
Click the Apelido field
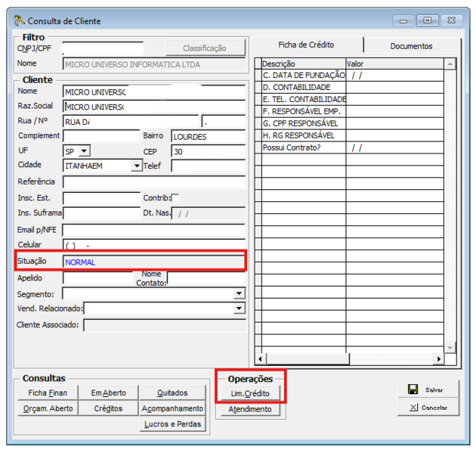pyautogui.click(x=97, y=278)
